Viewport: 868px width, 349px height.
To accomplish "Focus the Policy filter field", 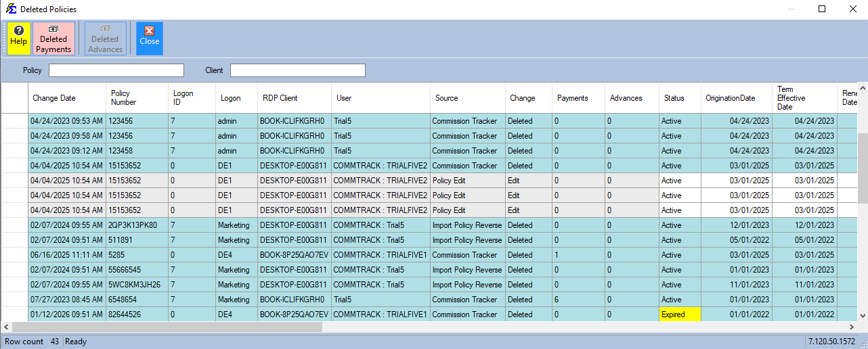I will (x=116, y=70).
